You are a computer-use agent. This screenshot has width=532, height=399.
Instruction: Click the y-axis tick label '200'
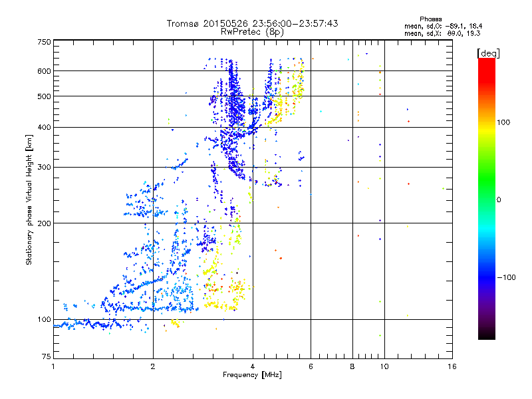click(x=44, y=223)
